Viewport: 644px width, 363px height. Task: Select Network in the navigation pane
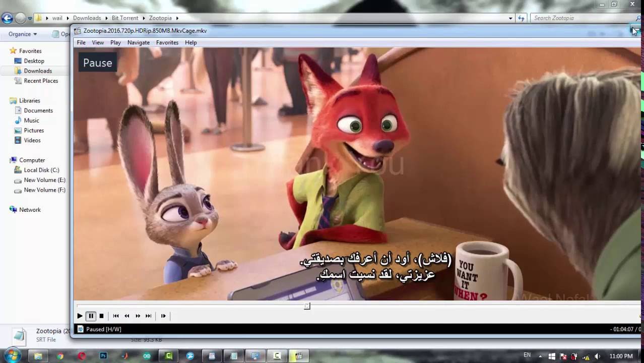[30, 210]
